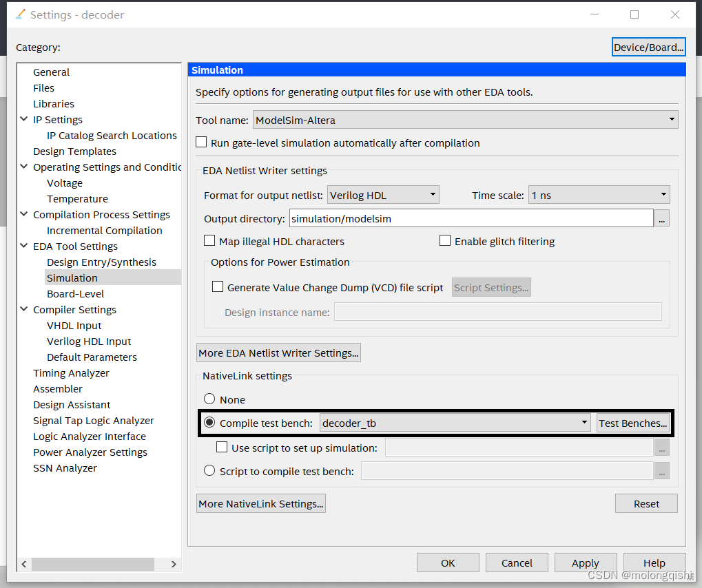The width and height of the screenshot is (702, 588).
Task: Click the Output directory input field
Action: point(471,218)
